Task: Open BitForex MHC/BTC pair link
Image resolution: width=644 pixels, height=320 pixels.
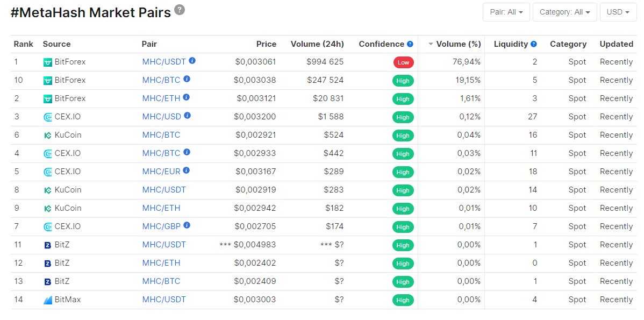Action: tap(161, 80)
